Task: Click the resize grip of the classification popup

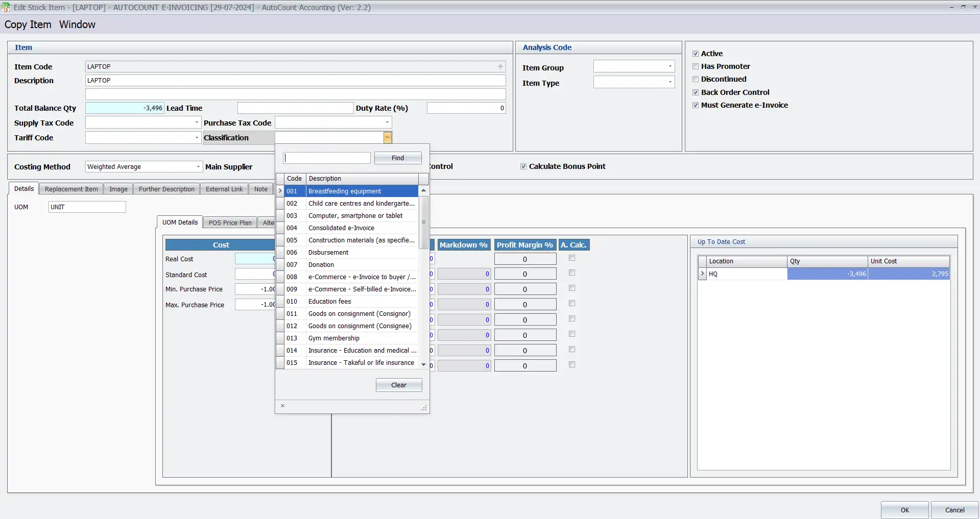Action: click(424, 408)
